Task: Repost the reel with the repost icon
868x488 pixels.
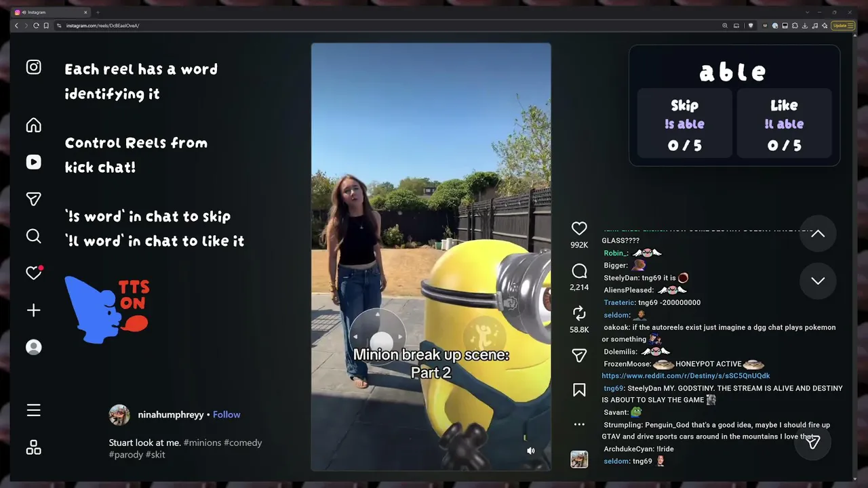Action: point(579,312)
